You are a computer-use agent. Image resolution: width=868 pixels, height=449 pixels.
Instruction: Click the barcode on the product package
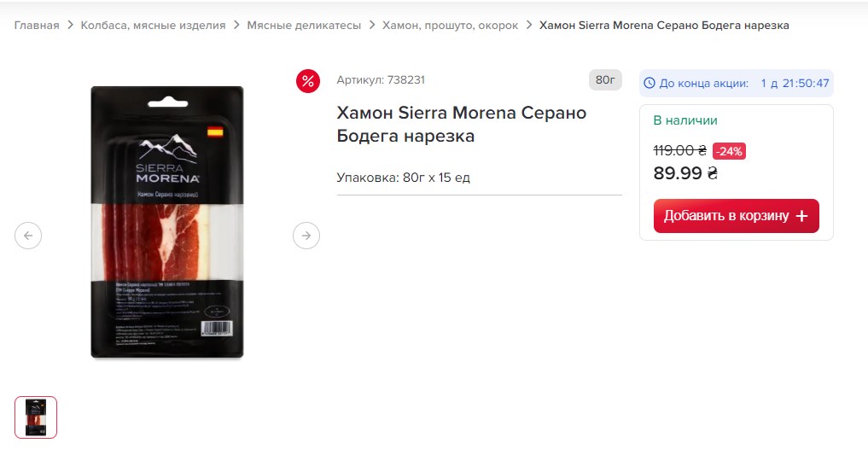click(x=217, y=328)
